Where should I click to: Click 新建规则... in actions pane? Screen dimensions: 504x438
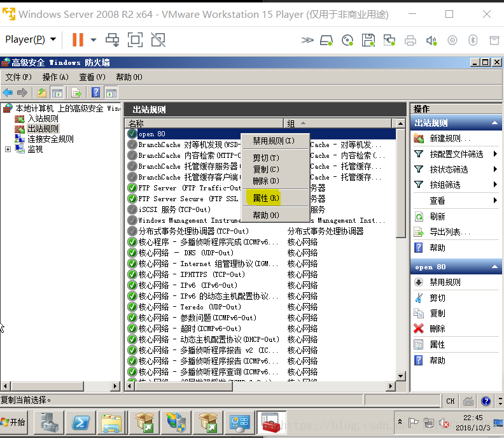(450, 139)
